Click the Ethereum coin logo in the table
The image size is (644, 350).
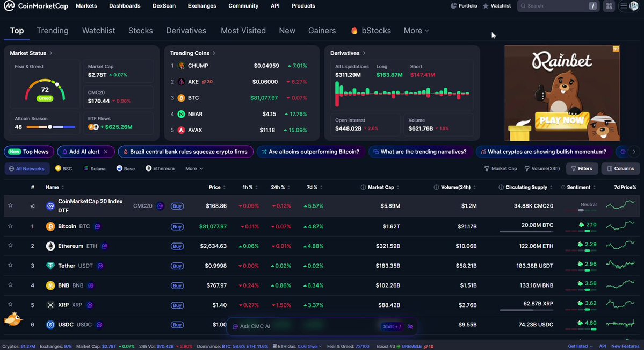(50, 246)
